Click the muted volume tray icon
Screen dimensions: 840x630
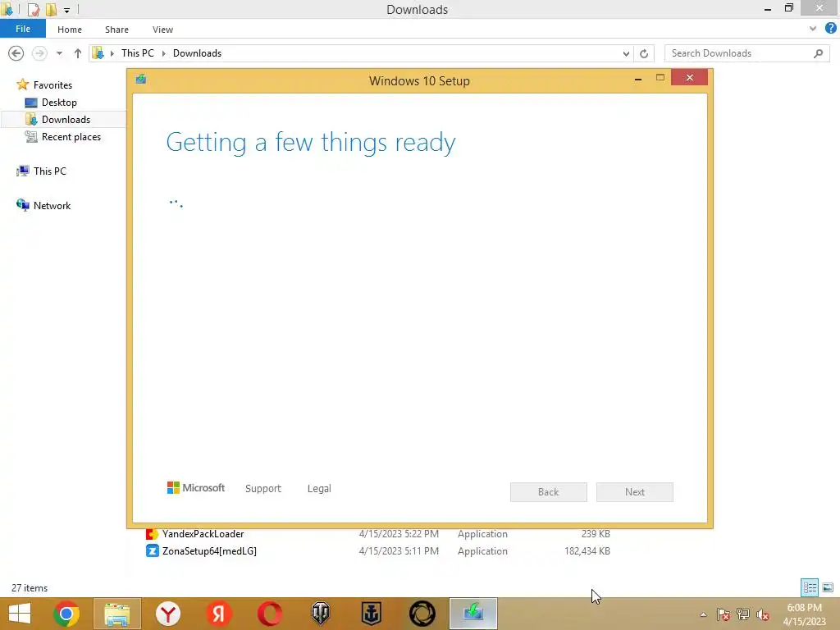(763, 614)
